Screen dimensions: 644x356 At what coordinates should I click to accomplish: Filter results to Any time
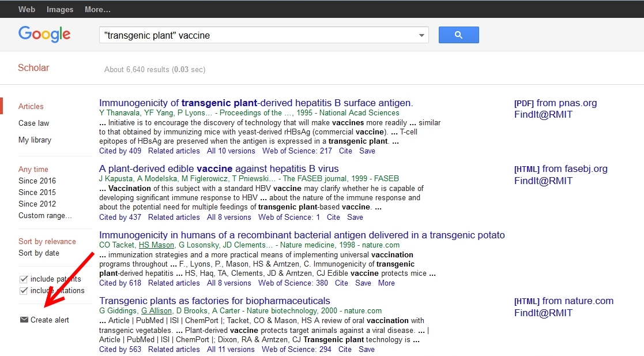pyautogui.click(x=33, y=170)
